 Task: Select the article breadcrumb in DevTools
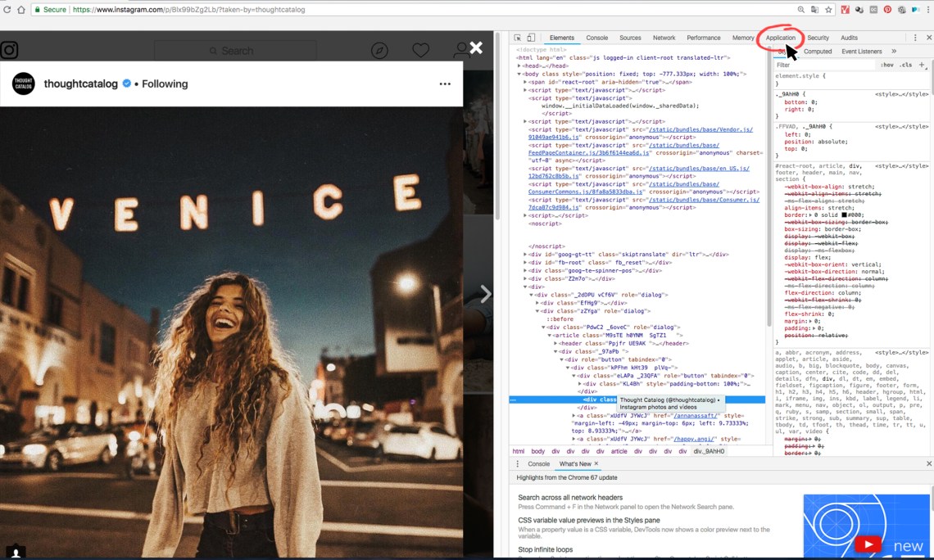(619, 451)
